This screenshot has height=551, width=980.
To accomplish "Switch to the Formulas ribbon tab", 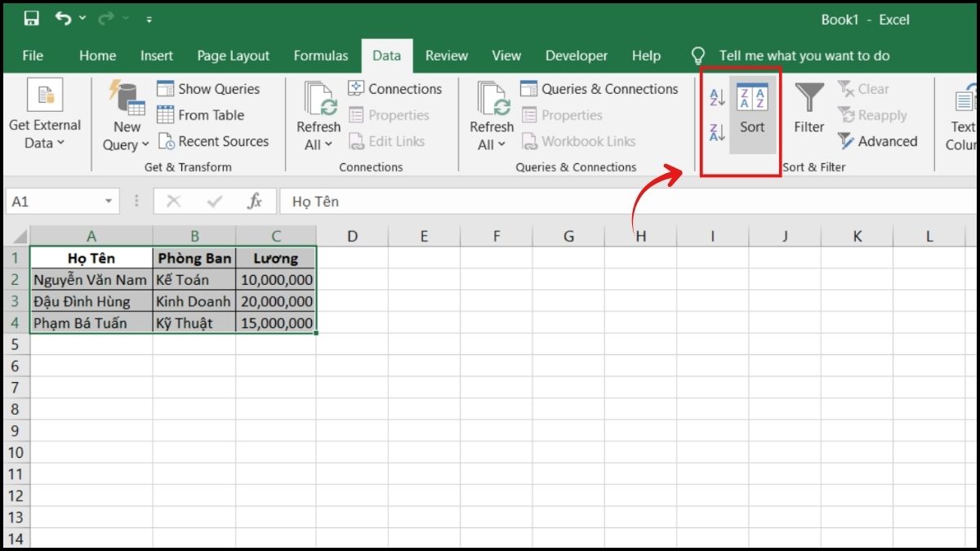I will (x=320, y=56).
